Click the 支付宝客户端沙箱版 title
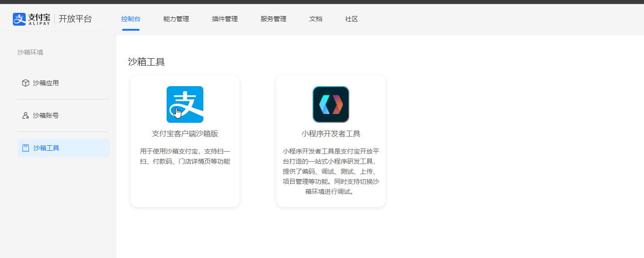The width and height of the screenshot is (644, 258). pos(185,134)
